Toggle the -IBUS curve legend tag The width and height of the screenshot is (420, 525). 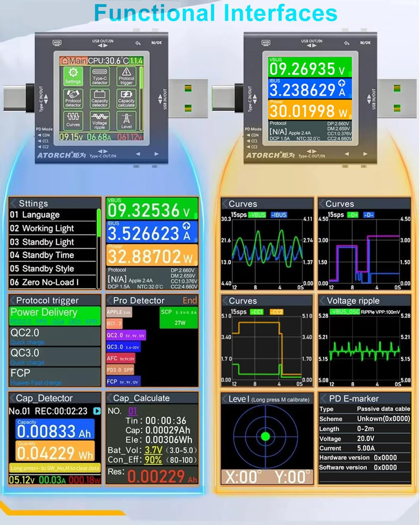coord(278,215)
